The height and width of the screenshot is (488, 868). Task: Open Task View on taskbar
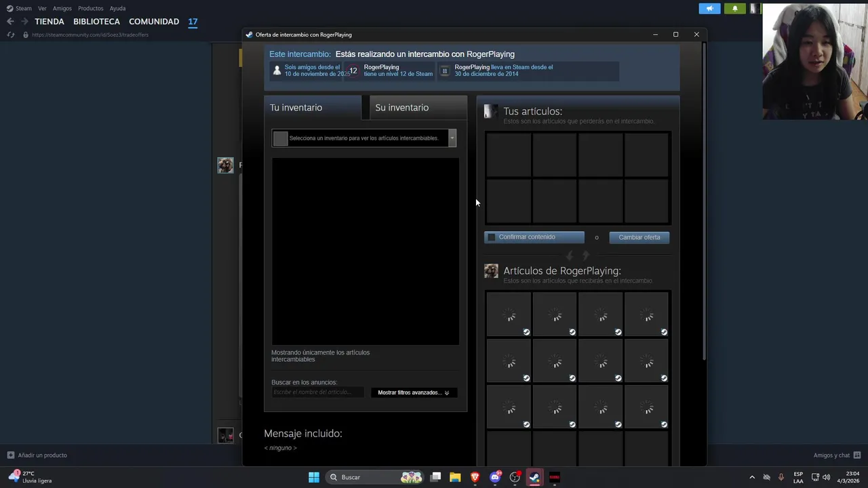point(436,477)
